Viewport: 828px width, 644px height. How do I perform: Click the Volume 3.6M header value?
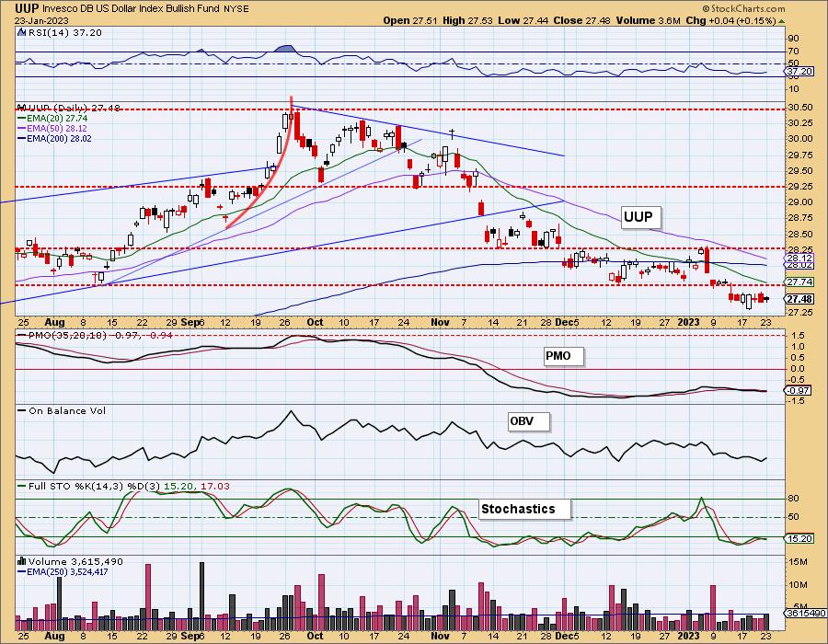648,21
